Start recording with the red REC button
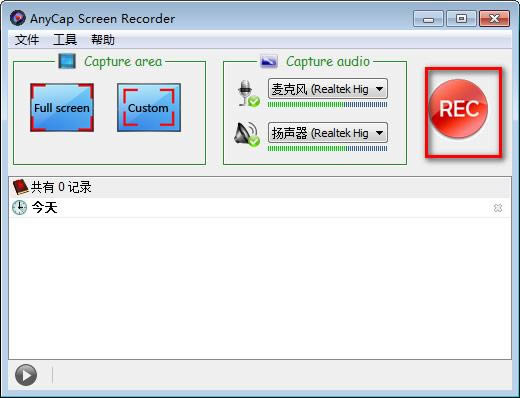The image size is (520, 398). [459, 109]
